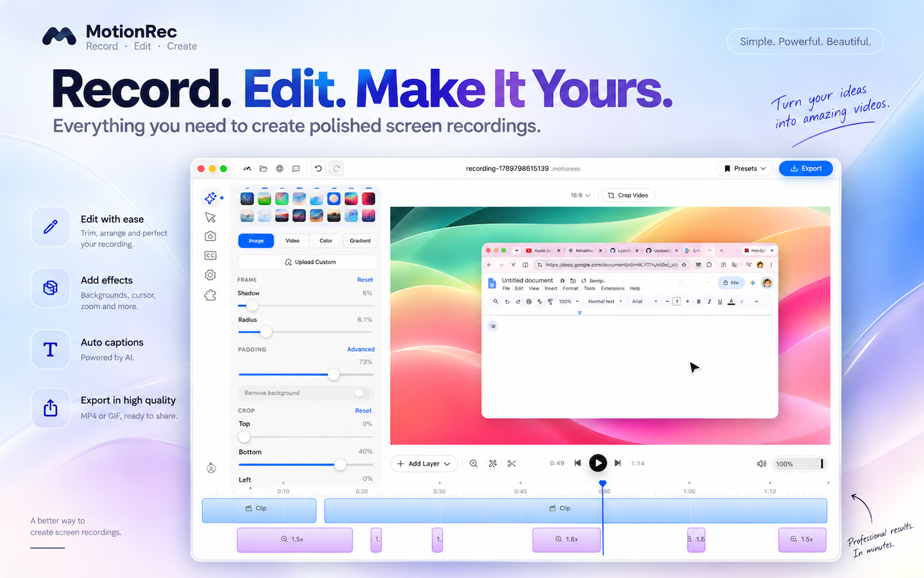Open the gear settings panel in the sidebar
The height and width of the screenshot is (578, 924).
(210, 275)
